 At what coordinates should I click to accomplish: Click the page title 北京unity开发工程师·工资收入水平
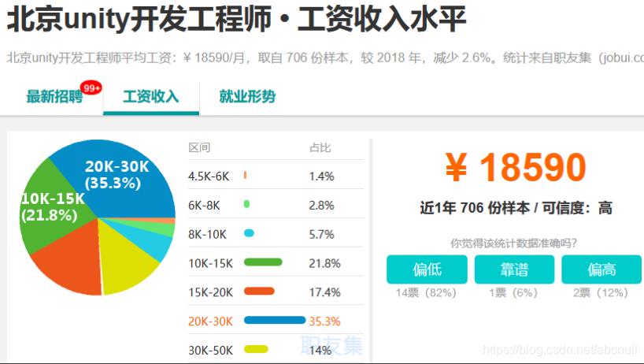point(236,19)
